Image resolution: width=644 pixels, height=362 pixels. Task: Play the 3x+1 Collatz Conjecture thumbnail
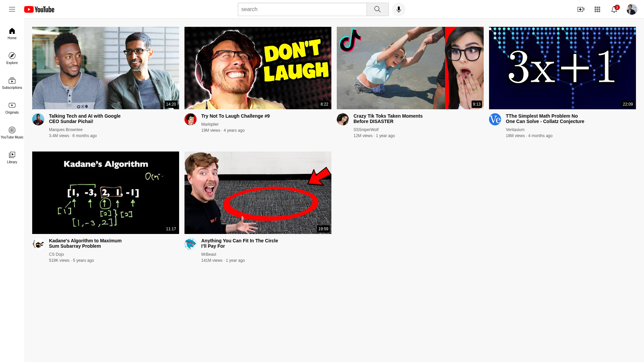pos(562,68)
